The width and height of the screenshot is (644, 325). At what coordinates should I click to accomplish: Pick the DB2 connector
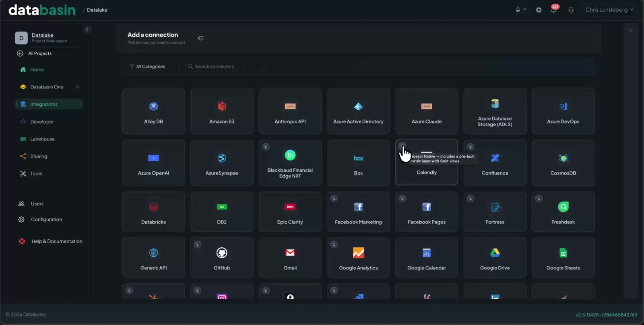[x=222, y=212]
